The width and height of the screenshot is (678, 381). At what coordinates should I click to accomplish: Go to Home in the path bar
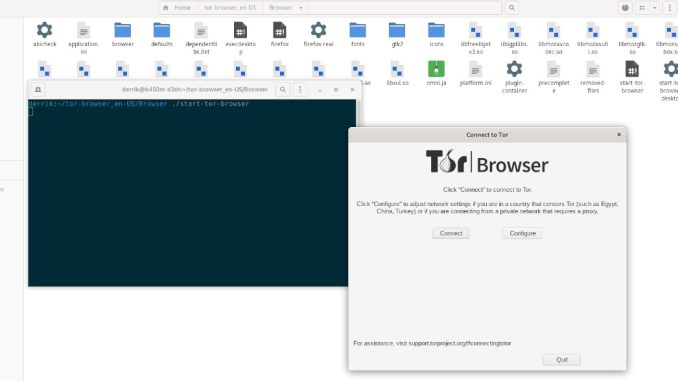pyautogui.click(x=177, y=8)
